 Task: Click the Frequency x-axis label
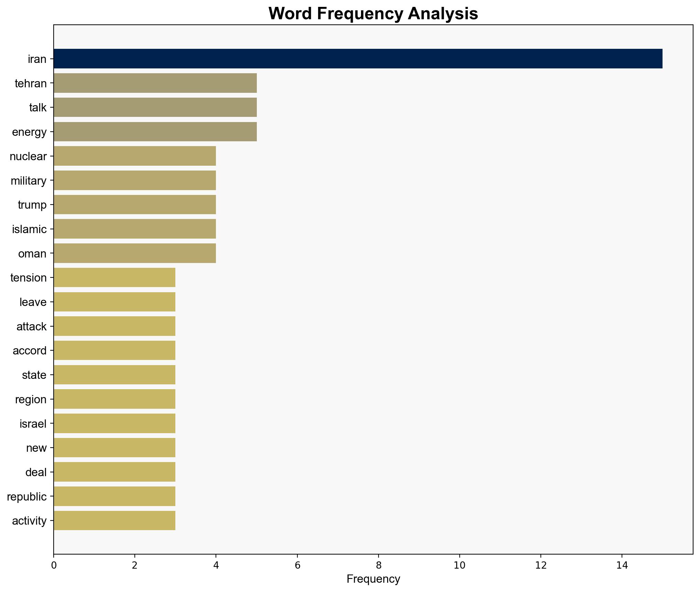click(x=373, y=579)
